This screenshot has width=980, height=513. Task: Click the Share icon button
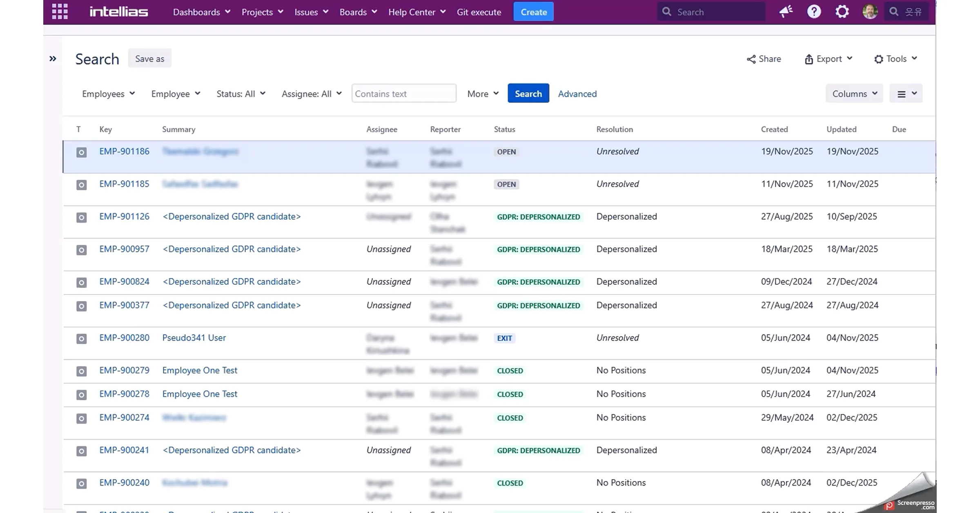click(x=764, y=59)
